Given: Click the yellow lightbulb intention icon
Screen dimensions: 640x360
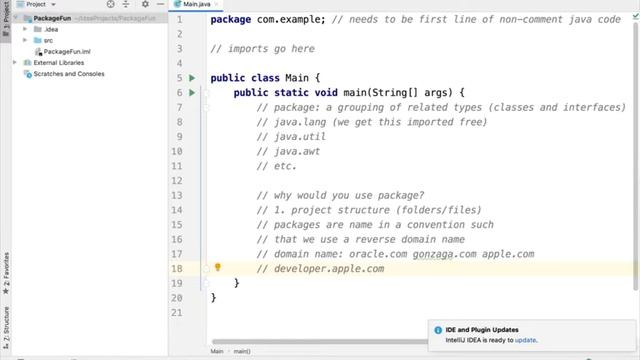Looking at the screenshot, I should tap(218, 267).
